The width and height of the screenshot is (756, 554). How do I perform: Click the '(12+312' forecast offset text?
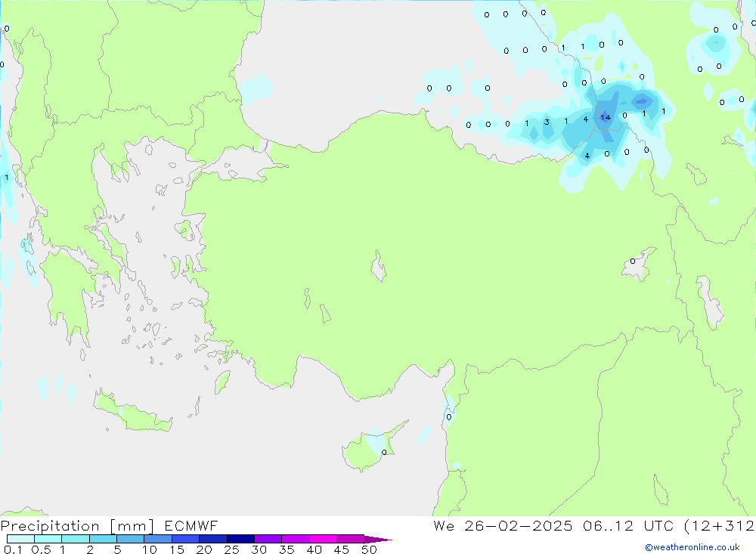click(720, 525)
